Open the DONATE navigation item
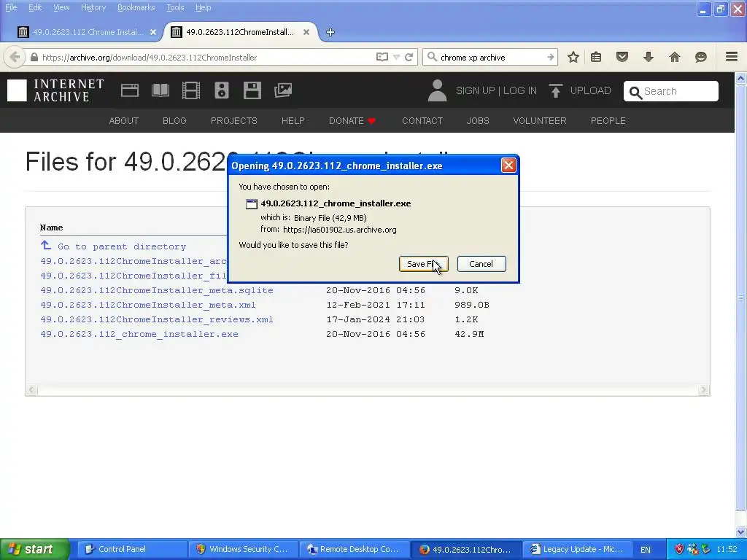The image size is (747, 560). point(352,121)
